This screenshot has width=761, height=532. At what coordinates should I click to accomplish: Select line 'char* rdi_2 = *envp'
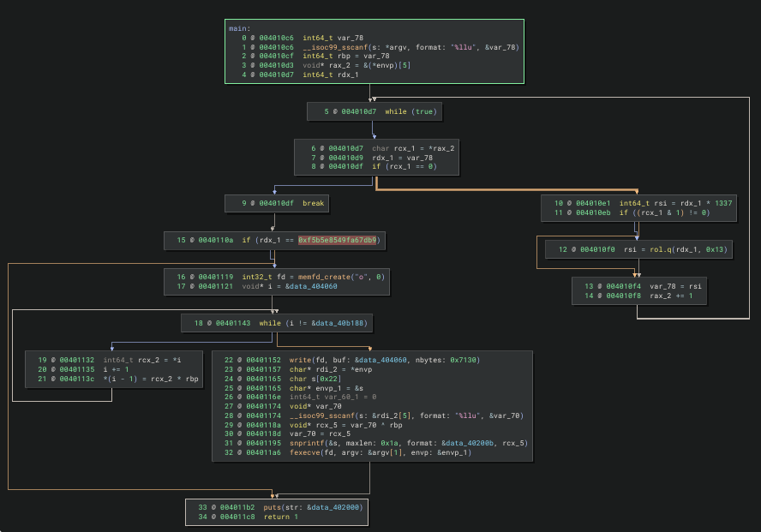(x=331, y=369)
